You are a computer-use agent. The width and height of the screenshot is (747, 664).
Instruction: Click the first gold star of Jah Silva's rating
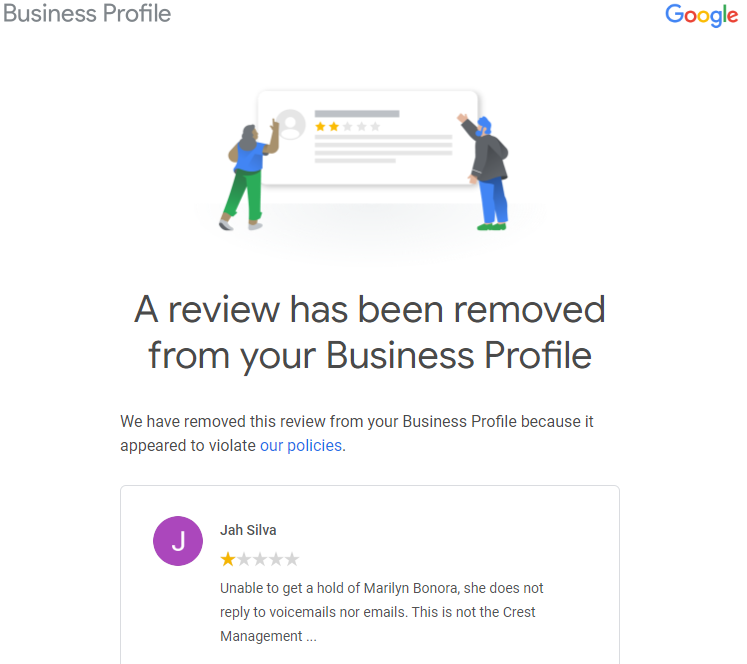click(x=228, y=559)
